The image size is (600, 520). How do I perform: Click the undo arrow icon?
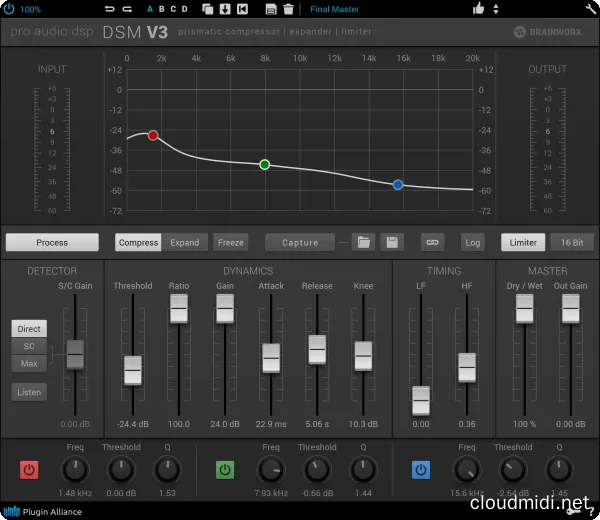pos(110,9)
